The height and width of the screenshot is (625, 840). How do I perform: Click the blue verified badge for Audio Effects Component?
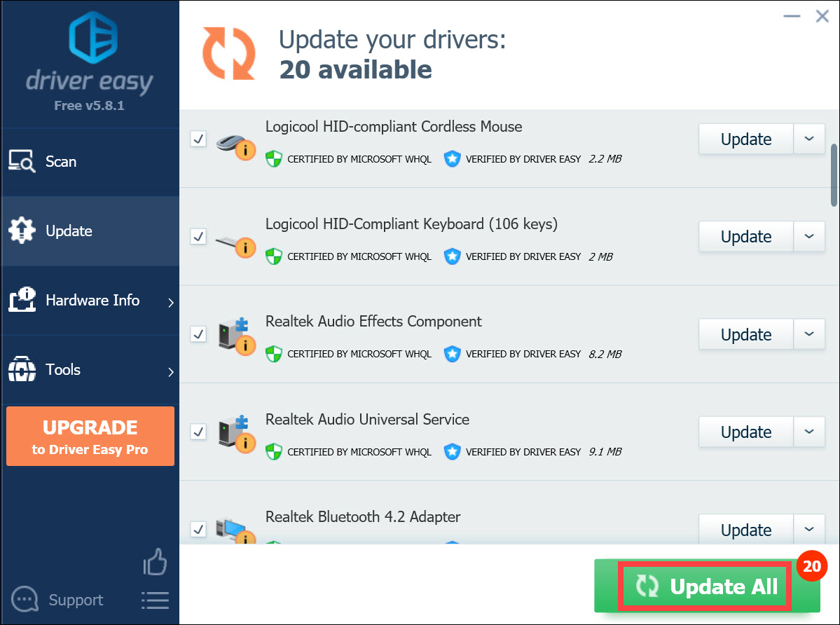point(452,353)
